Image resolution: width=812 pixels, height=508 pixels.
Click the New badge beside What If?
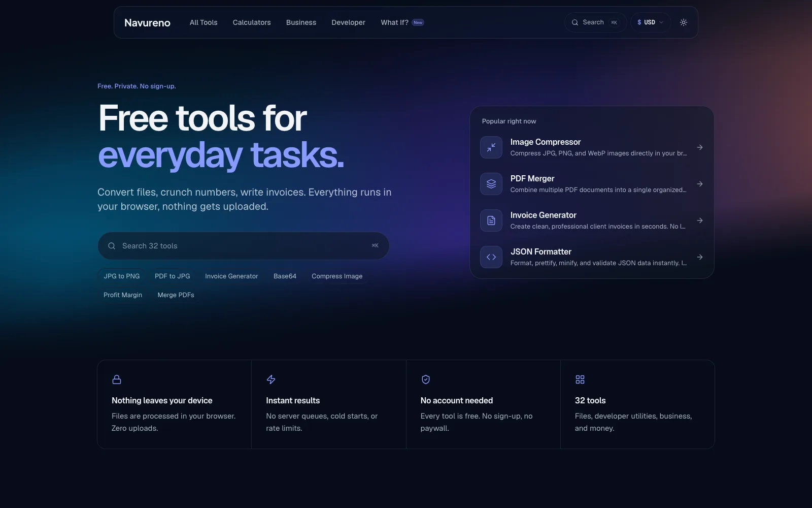(418, 22)
